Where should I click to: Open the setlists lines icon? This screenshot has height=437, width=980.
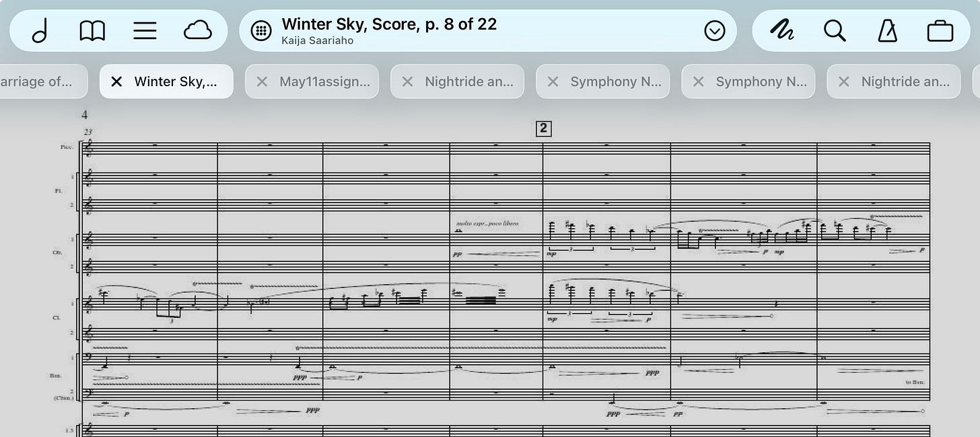click(145, 31)
